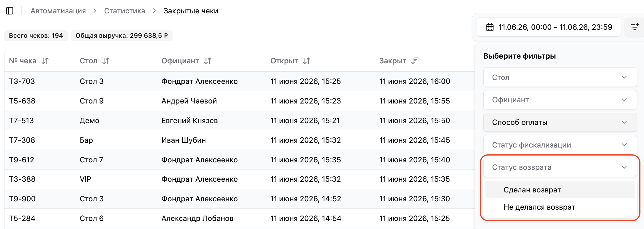
Task: Open receipt row Т3-703
Action: click(x=239, y=81)
